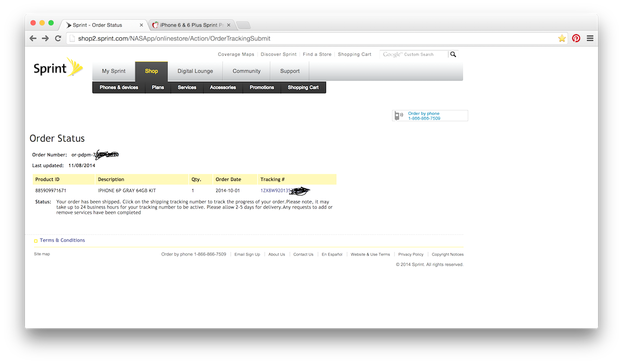Focus the Google Custom Search field
623x364 pixels.
(414, 54)
